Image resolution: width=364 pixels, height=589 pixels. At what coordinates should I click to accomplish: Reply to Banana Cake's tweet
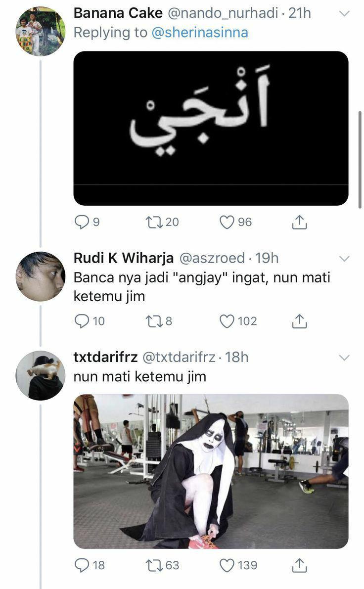[x=82, y=222]
